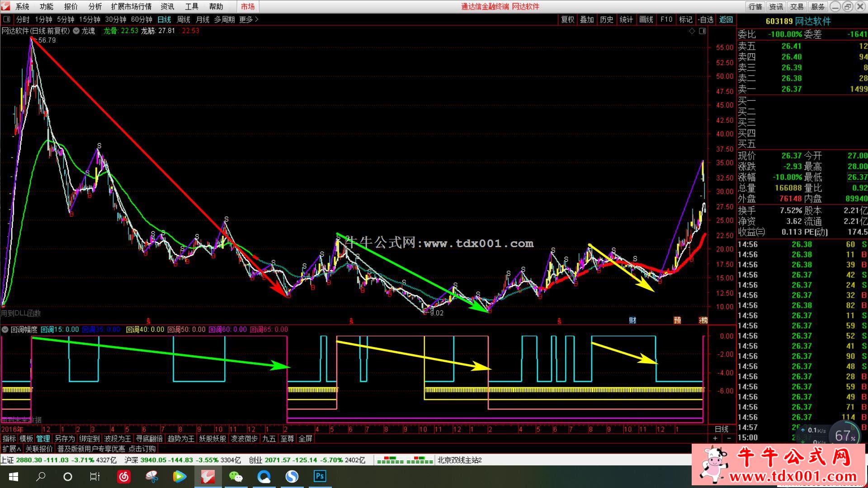Toggle the left sidebar panel icon
The width and height of the screenshot is (868, 488).
coord(7,19)
